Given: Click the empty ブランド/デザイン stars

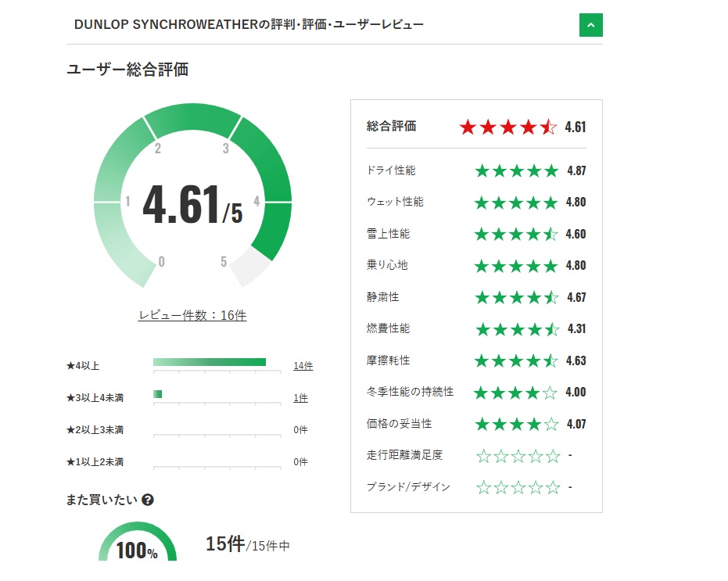Looking at the screenshot, I should (x=518, y=487).
